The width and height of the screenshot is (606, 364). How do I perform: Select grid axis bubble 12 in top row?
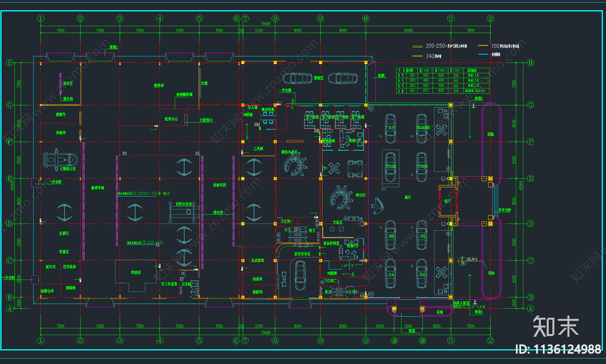click(x=490, y=19)
